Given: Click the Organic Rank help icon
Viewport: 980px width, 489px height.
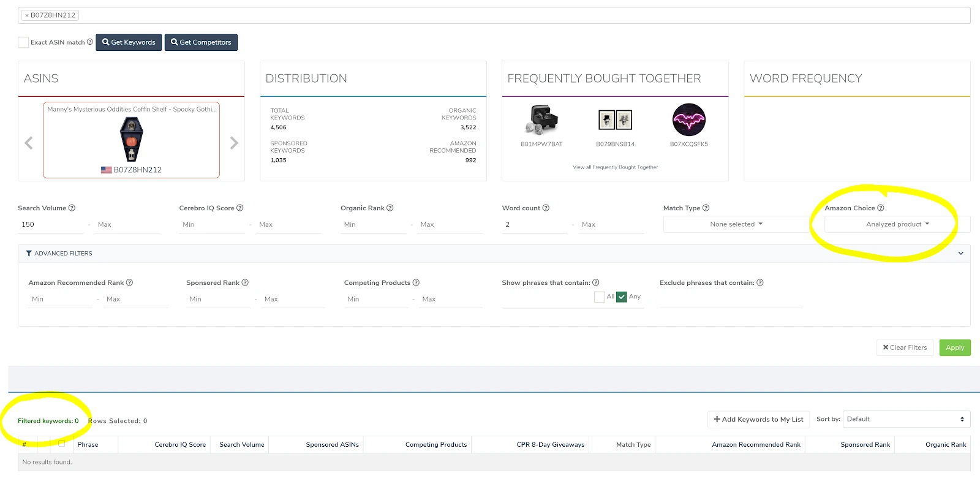Looking at the screenshot, I should pyautogui.click(x=390, y=208).
